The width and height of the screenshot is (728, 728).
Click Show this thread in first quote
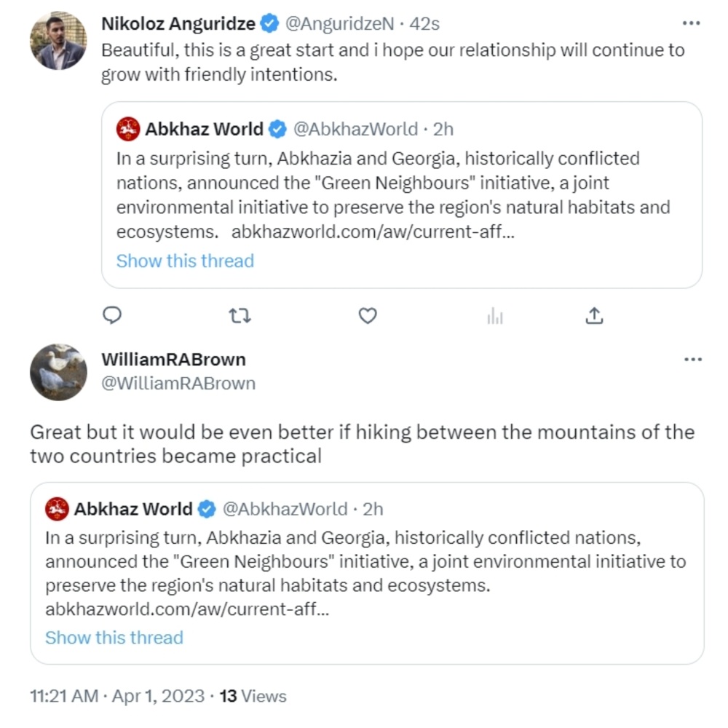(185, 261)
